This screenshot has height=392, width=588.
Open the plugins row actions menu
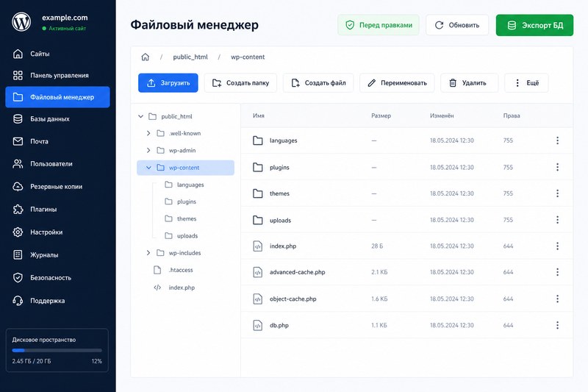pos(557,167)
